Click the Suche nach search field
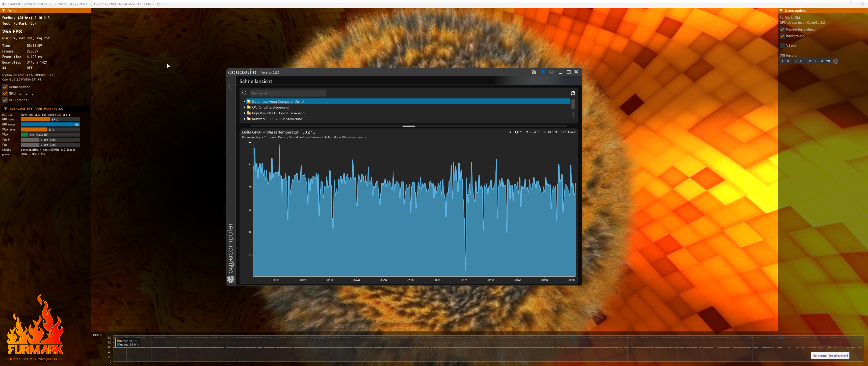Viewport: 868px width, 366px height. 288,93
